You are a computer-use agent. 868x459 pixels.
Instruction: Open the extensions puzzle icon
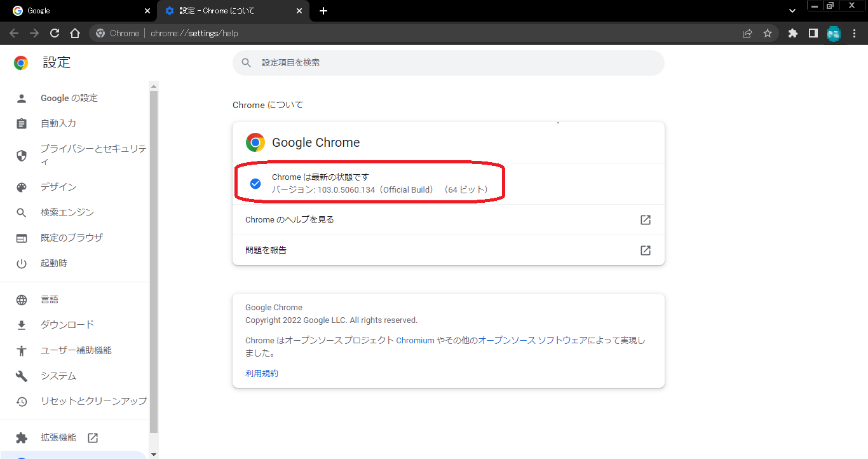792,33
